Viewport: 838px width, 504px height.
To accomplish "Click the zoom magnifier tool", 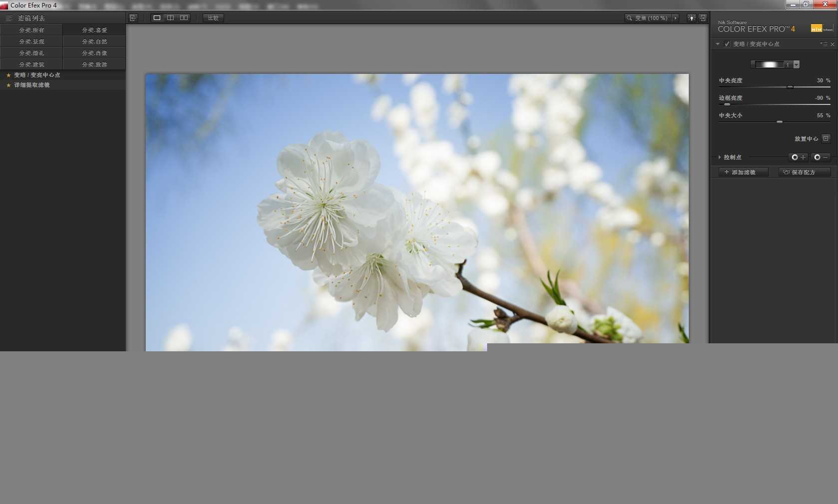I will [629, 18].
